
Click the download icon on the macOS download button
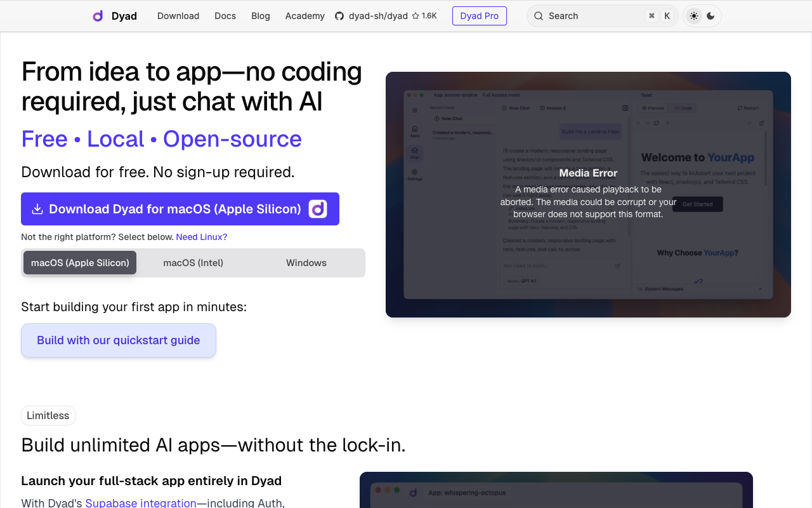pyautogui.click(x=38, y=209)
